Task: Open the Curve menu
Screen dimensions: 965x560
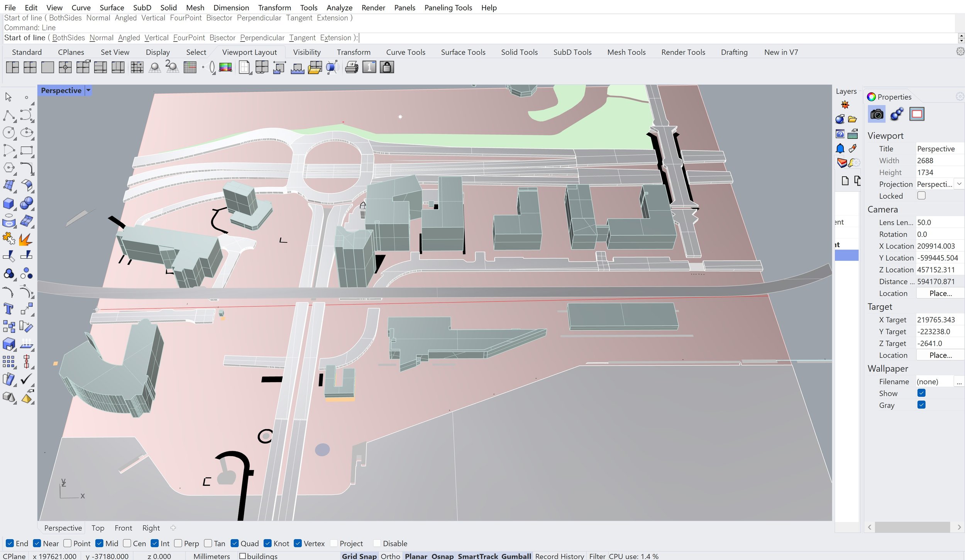Action: tap(81, 8)
